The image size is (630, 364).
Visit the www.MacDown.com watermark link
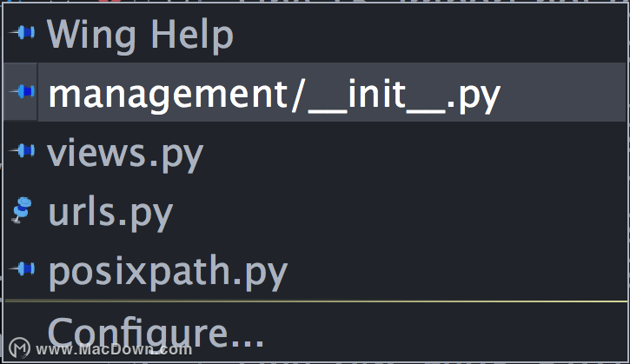point(114,349)
